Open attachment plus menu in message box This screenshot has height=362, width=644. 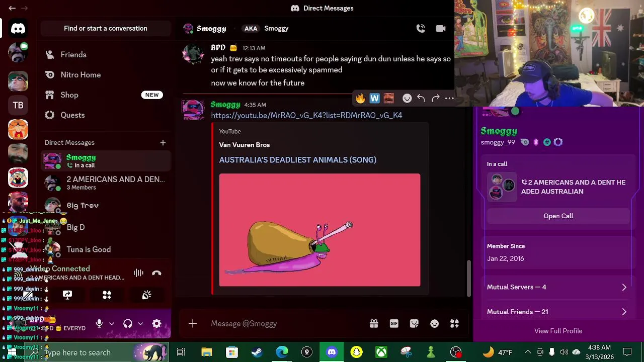(x=193, y=324)
